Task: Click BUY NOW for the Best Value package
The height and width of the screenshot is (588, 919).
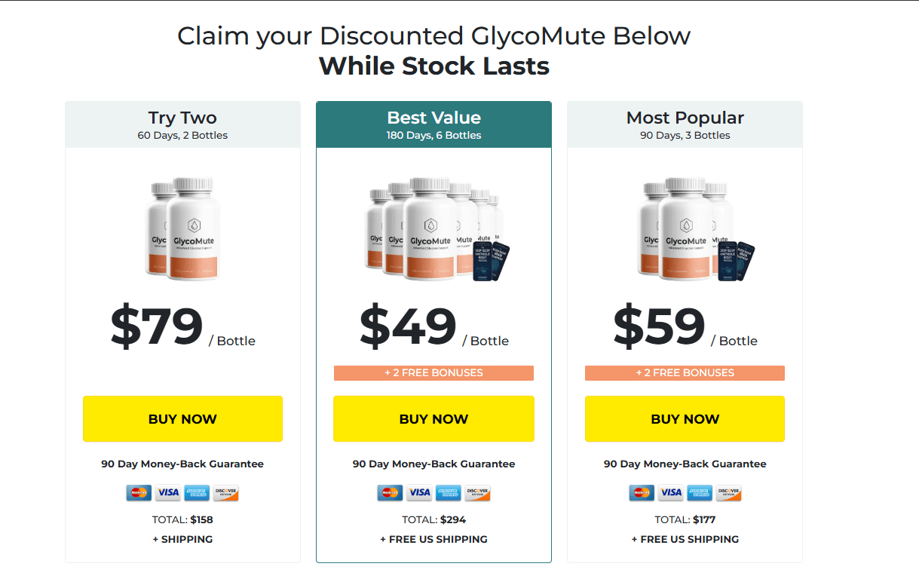Action: pyautogui.click(x=433, y=418)
